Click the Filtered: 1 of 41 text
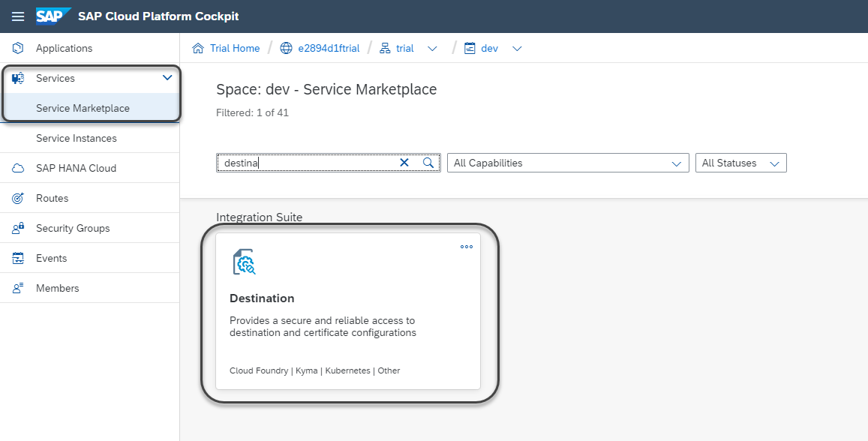 tap(252, 113)
